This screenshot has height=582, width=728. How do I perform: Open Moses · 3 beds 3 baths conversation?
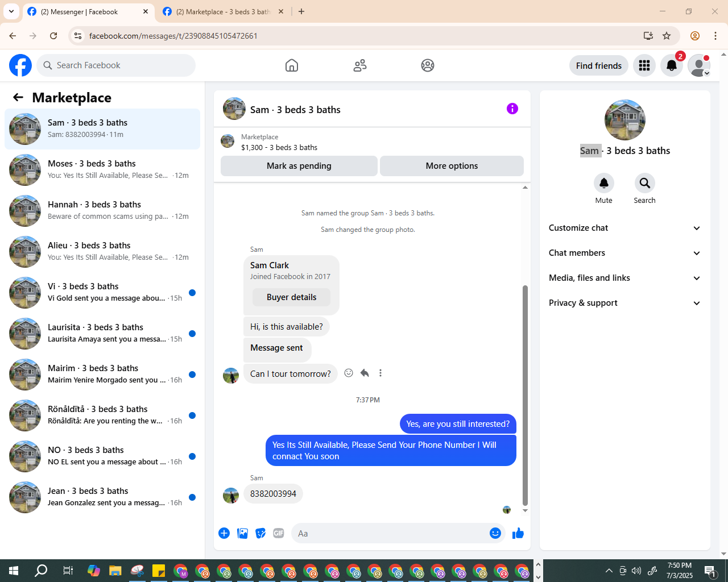pos(102,170)
